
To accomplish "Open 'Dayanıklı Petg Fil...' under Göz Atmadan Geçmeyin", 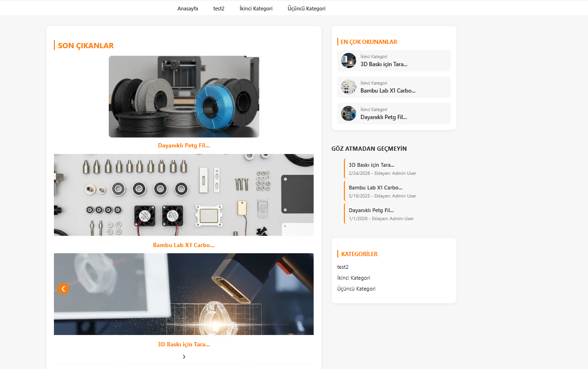I will (371, 210).
